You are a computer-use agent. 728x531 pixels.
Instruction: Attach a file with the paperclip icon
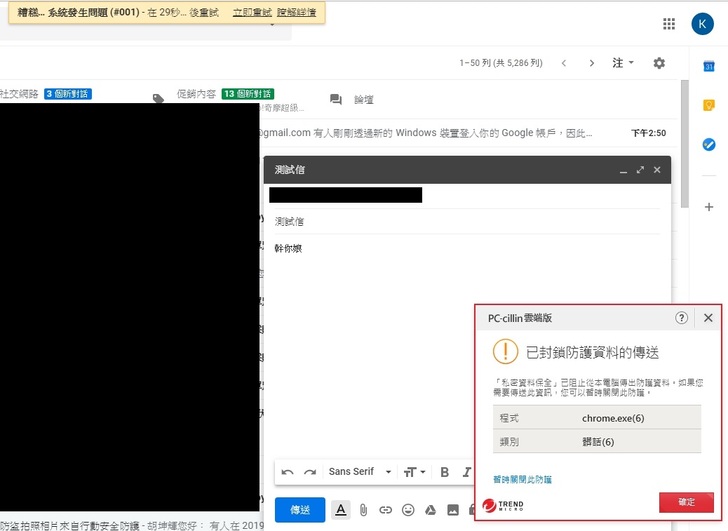point(364,510)
